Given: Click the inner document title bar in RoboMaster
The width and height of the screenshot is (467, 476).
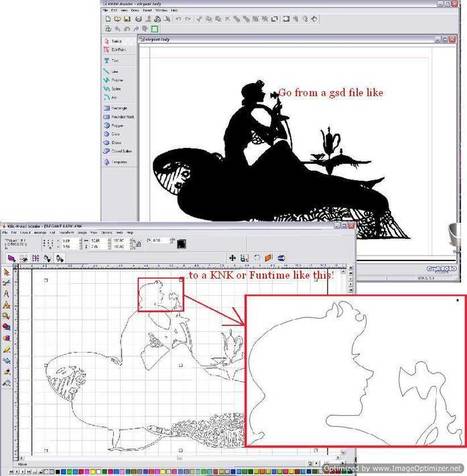Looking at the screenshot, I should [297, 39].
